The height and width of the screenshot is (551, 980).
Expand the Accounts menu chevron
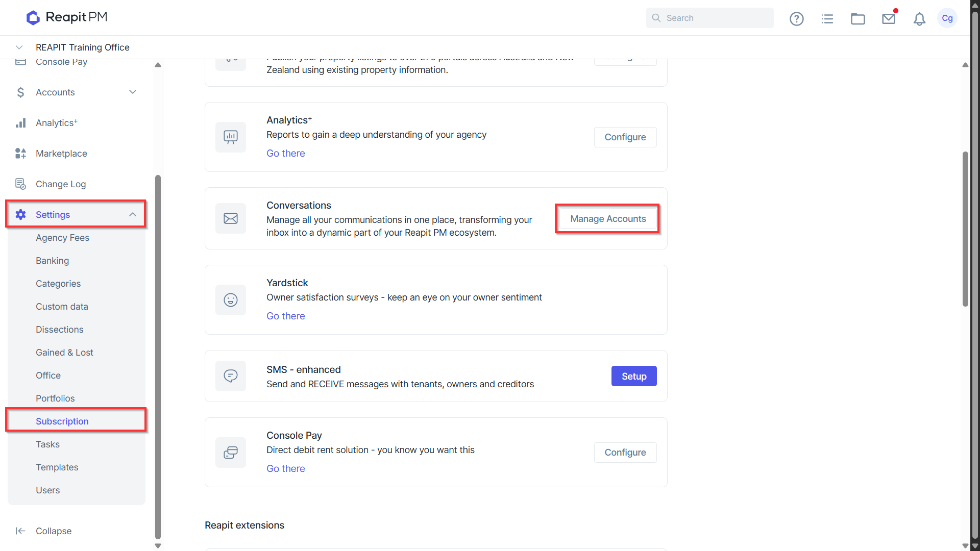coord(133,92)
